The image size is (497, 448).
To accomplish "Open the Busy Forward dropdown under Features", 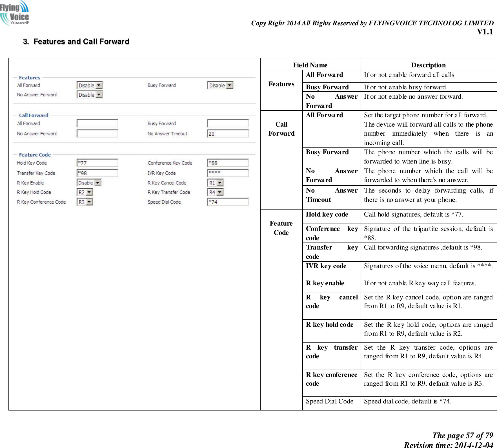I will pyautogui.click(x=220, y=85).
